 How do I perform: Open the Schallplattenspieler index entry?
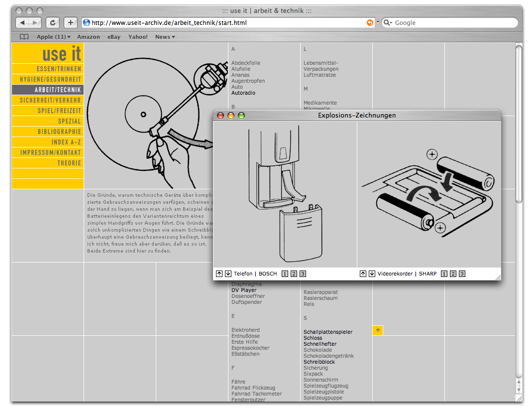click(328, 332)
